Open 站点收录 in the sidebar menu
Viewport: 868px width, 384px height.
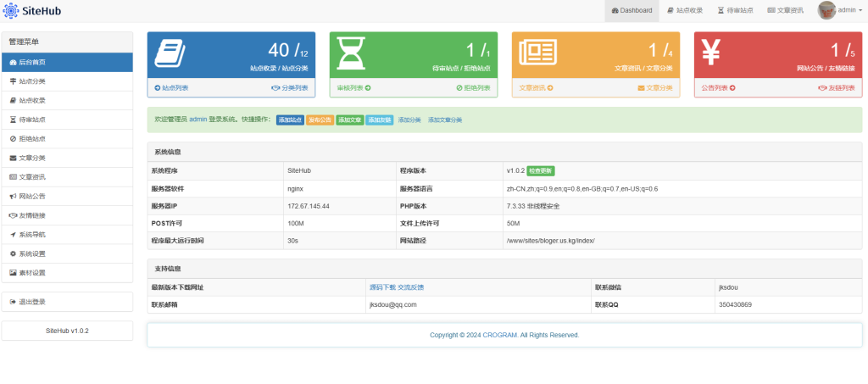pos(67,101)
